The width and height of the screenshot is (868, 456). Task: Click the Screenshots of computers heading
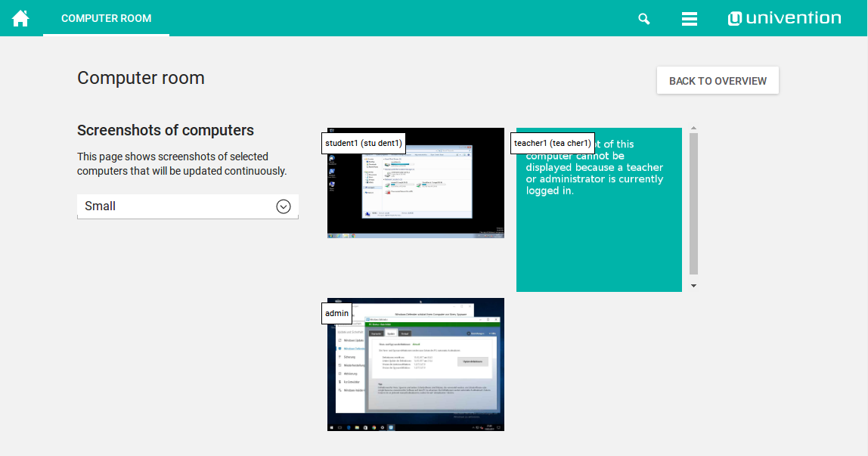tap(166, 130)
